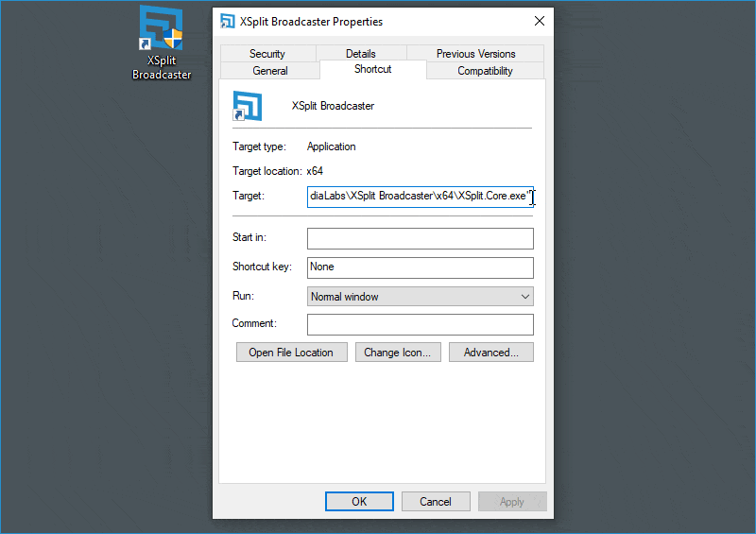Click the Change Icon button
This screenshot has width=756, height=534.
click(x=398, y=353)
